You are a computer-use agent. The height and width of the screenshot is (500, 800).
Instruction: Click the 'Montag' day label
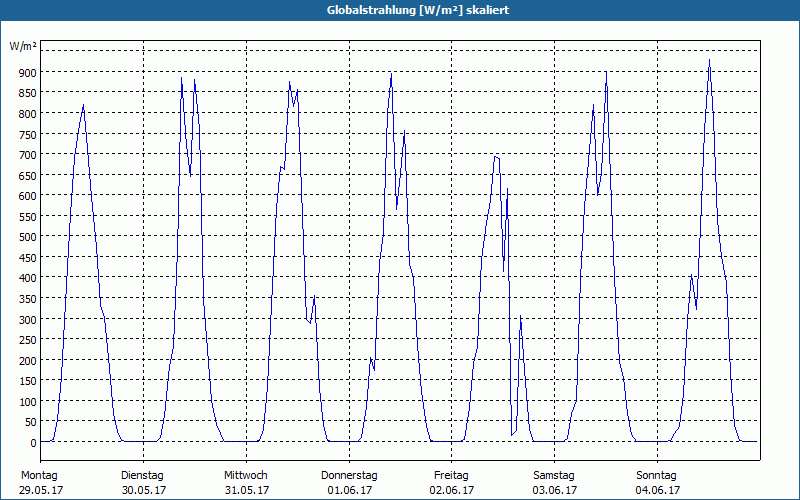click(39, 476)
